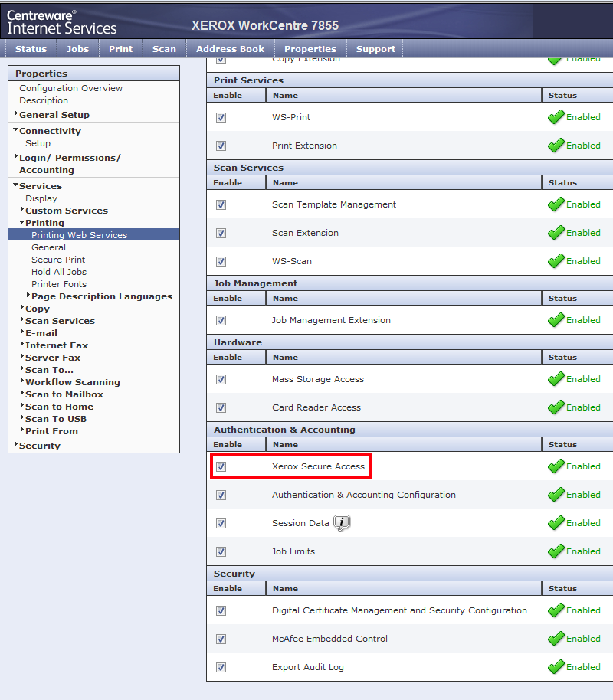Click the Session Data info icon

[342, 523]
